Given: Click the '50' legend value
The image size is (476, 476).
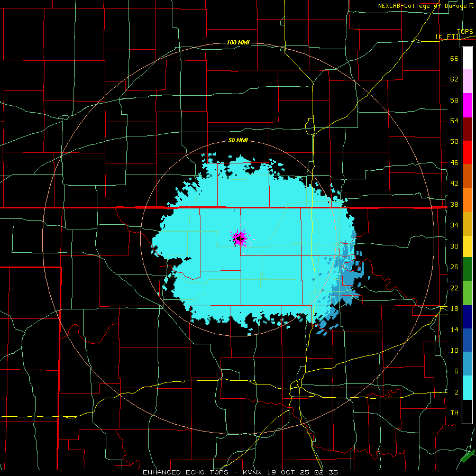Looking at the screenshot, I should (454, 141).
